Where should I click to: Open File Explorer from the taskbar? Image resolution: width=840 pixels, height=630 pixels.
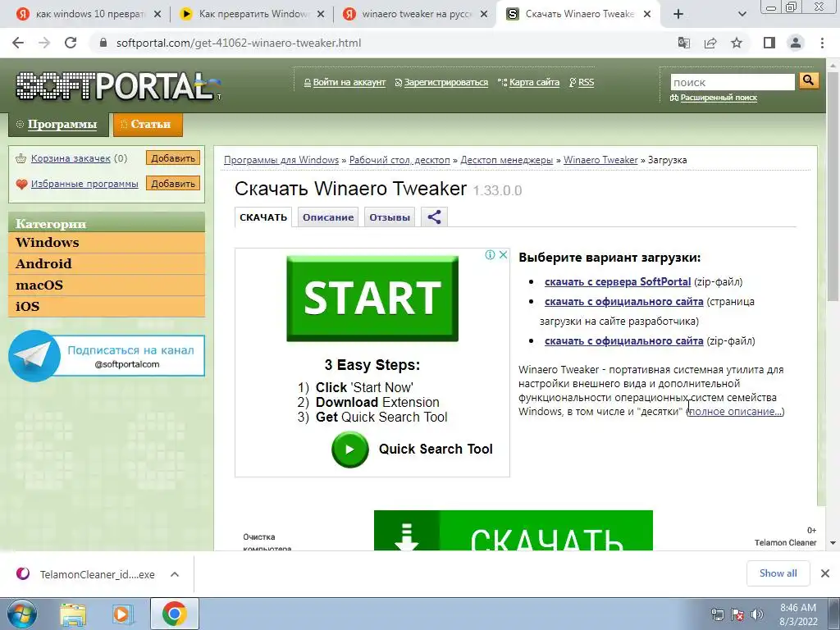pos(73,614)
